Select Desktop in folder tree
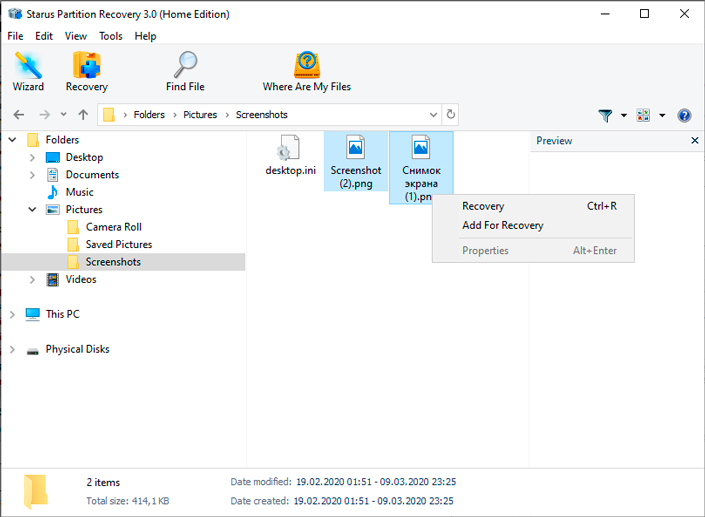This screenshot has height=517, width=705. (85, 157)
